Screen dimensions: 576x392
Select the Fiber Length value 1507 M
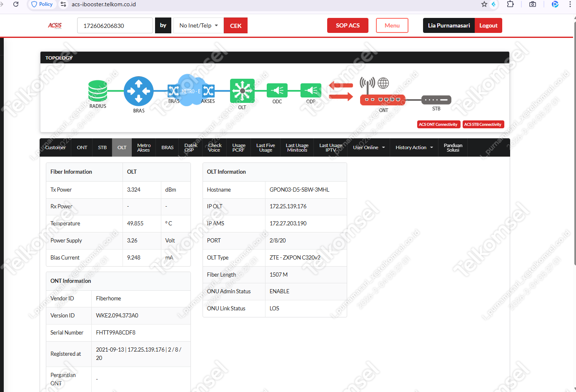[278, 275]
